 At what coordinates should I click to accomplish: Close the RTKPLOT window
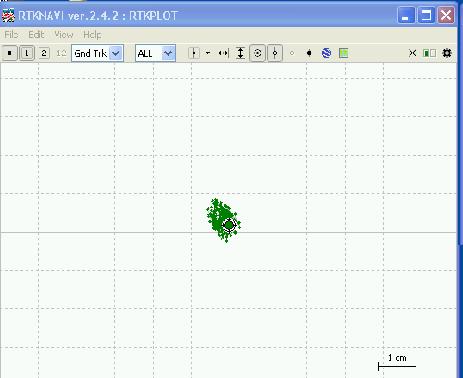446,15
